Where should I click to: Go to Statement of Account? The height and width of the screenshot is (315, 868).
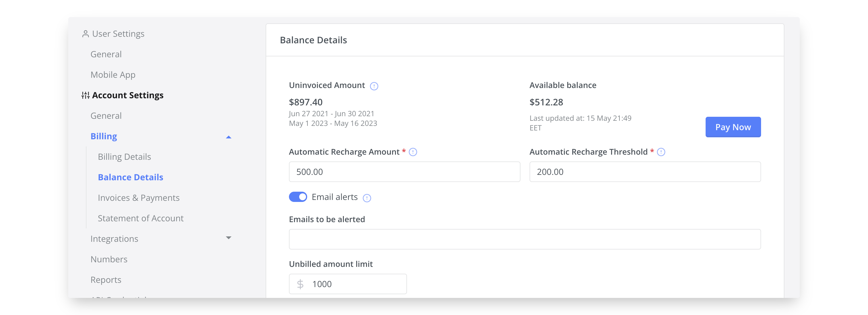(x=140, y=218)
